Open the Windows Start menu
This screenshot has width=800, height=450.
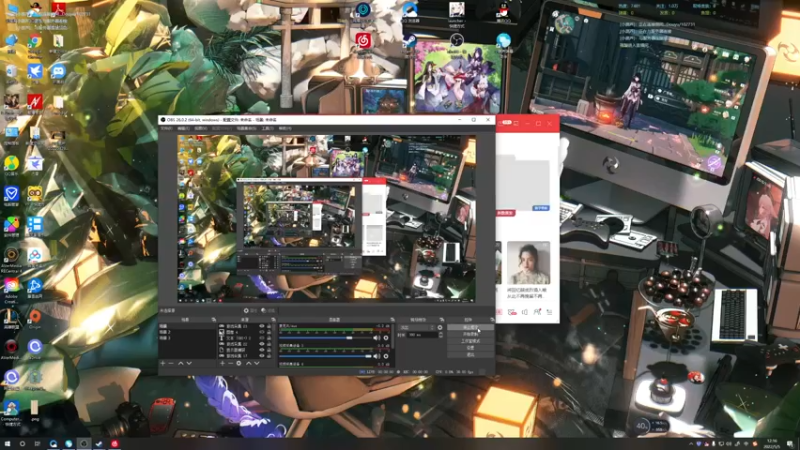(x=7, y=444)
